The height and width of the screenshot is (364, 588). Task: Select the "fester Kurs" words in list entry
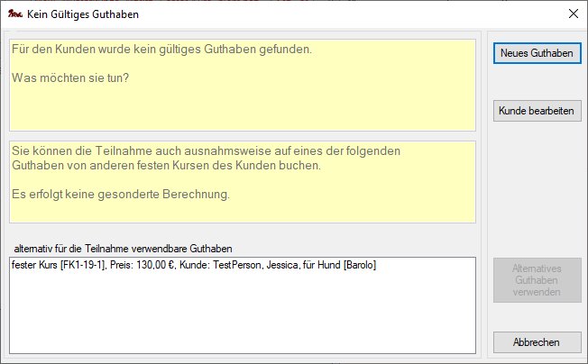32,266
